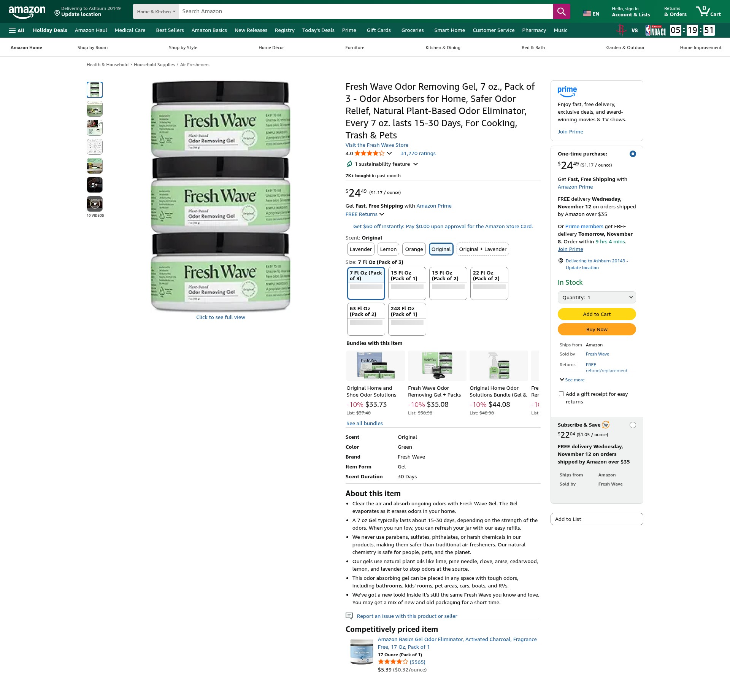The height and width of the screenshot is (700, 730).
Task: Open the 31,270 ratings link
Action: coord(418,154)
